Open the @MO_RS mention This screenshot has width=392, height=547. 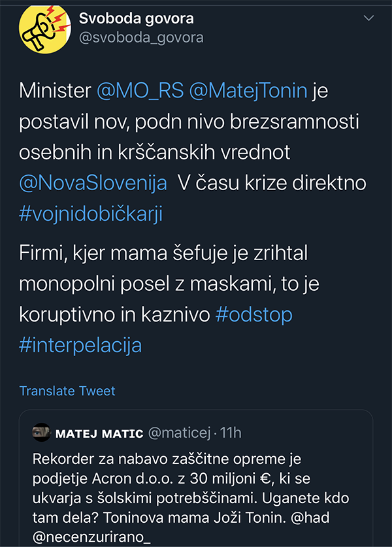pos(139,90)
